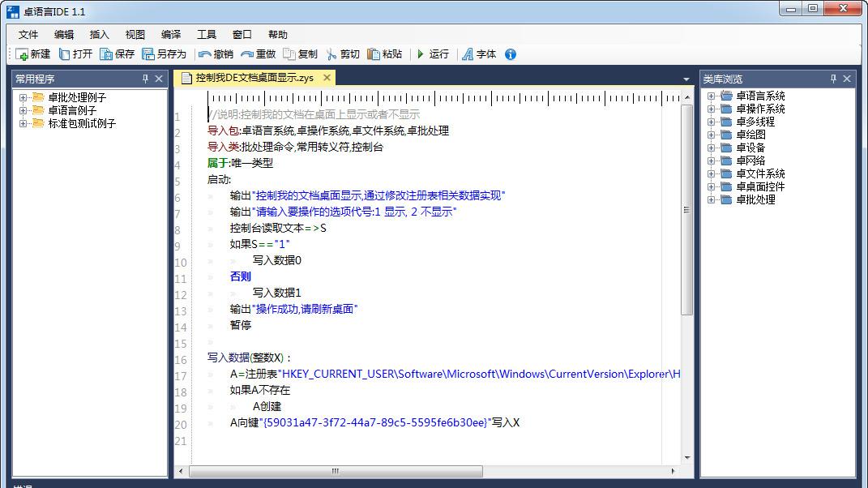This screenshot has width=868, height=488.
Task: Select 卓绘图 in library browser
Action: click(751, 135)
